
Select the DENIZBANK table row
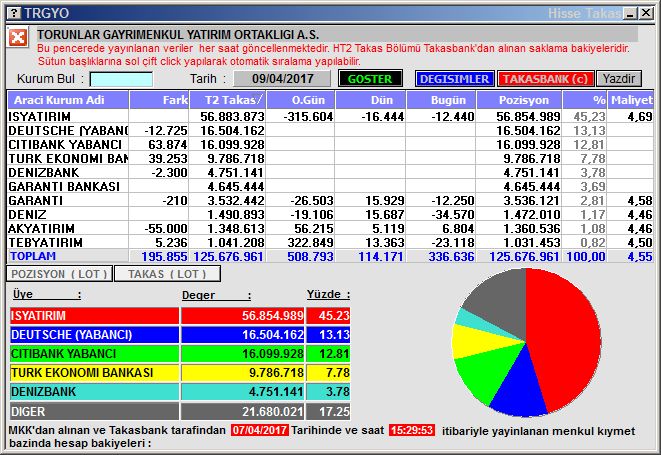330,172
